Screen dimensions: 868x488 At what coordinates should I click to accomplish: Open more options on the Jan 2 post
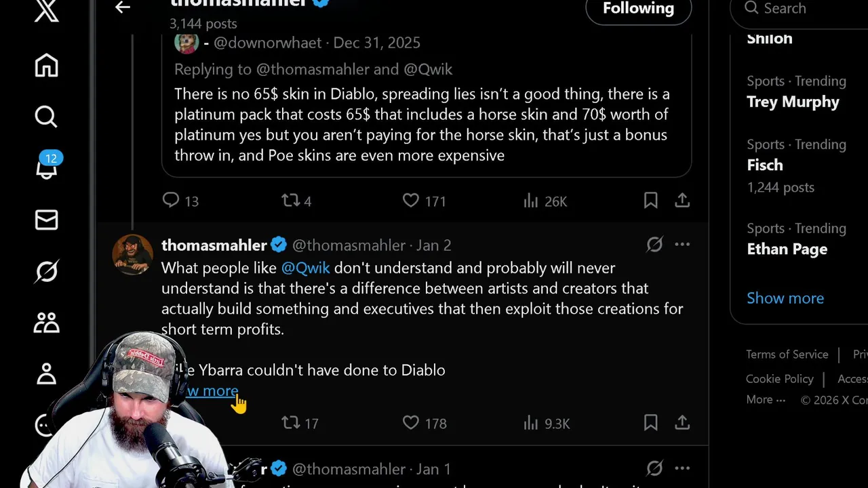(x=682, y=245)
